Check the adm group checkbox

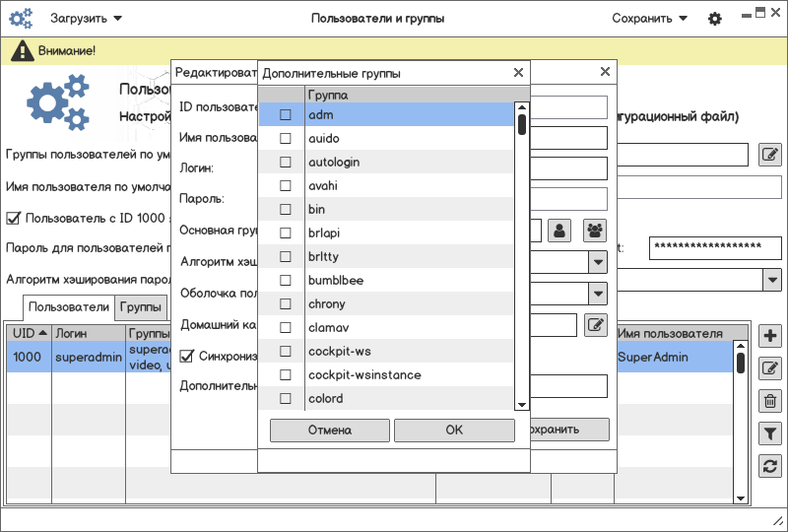286,115
